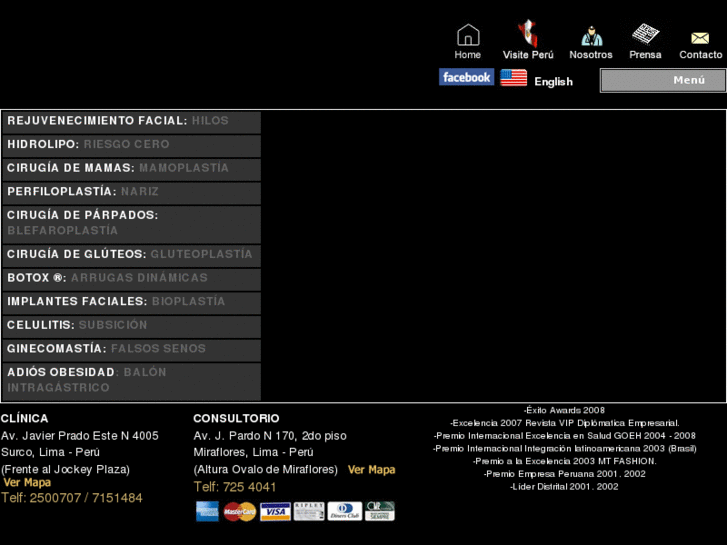
Task: Go to the Home house icon
Action: [x=468, y=35]
